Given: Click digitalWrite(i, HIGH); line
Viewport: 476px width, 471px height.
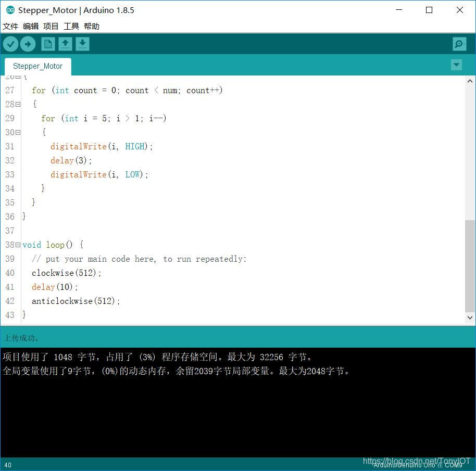Looking at the screenshot, I should pyautogui.click(x=102, y=146).
